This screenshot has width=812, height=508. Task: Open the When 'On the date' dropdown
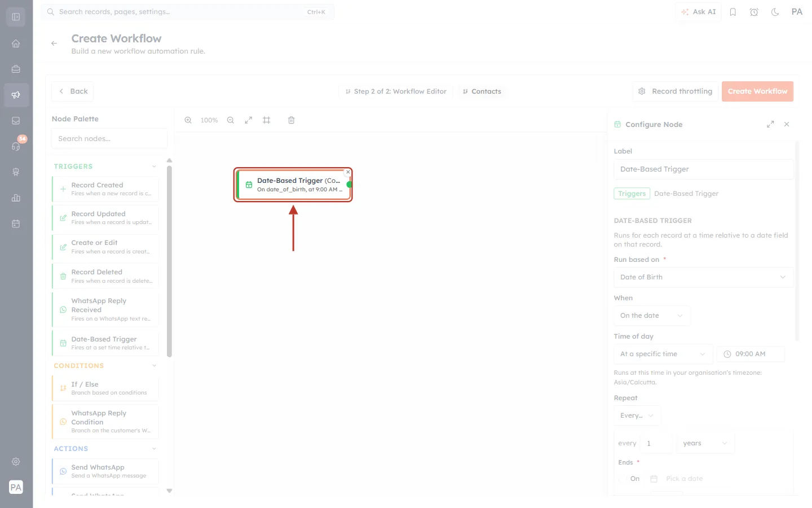(652, 316)
